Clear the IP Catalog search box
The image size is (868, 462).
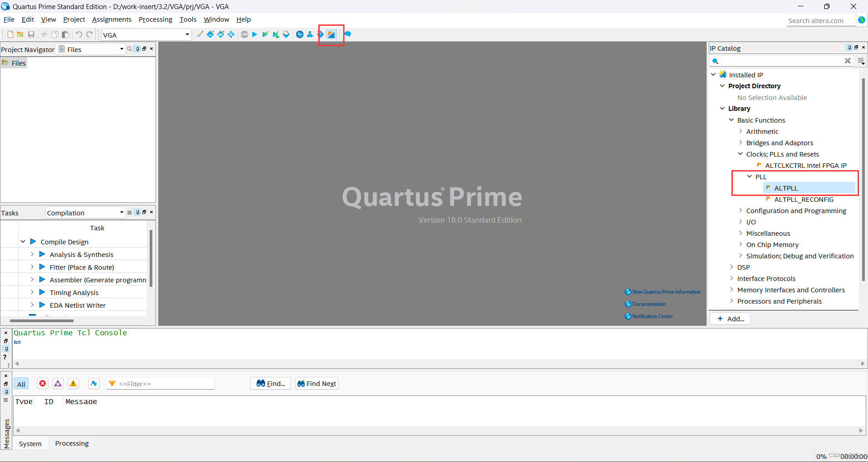(848, 61)
